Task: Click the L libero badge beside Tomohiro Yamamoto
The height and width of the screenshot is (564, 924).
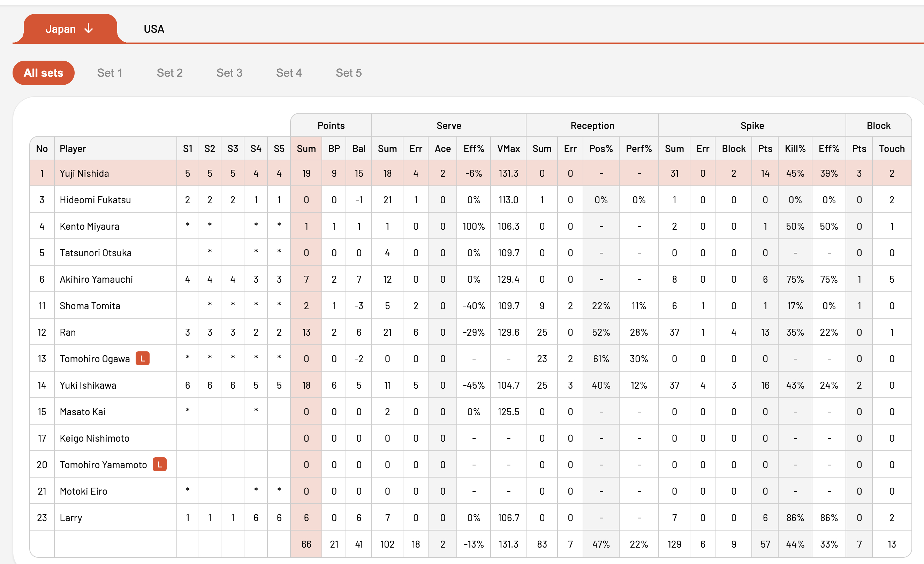Action: [x=160, y=465]
